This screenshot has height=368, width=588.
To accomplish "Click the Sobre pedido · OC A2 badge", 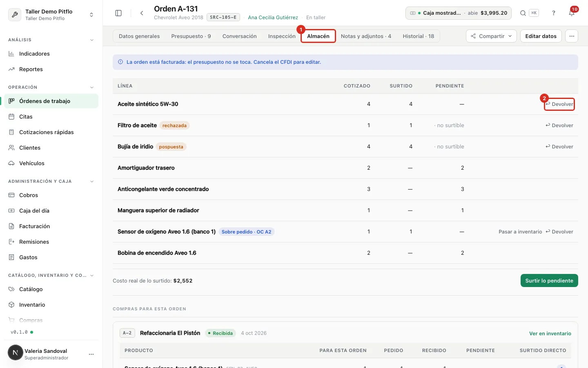I will click(246, 232).
